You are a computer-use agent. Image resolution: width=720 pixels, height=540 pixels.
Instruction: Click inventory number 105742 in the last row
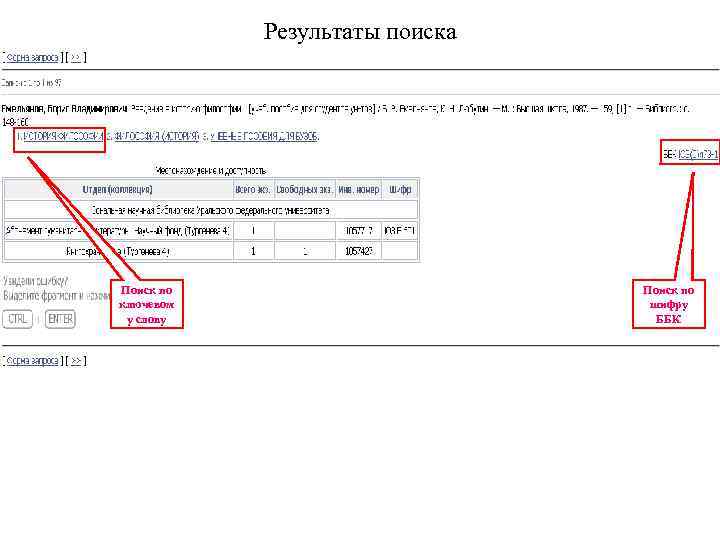[x=359, y=252]
